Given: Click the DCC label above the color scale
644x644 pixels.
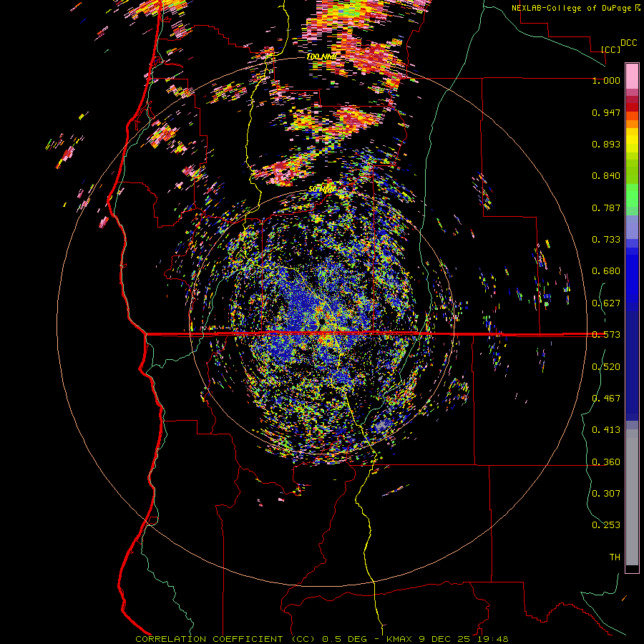Looking at the screenshot, I should point(629,43).
